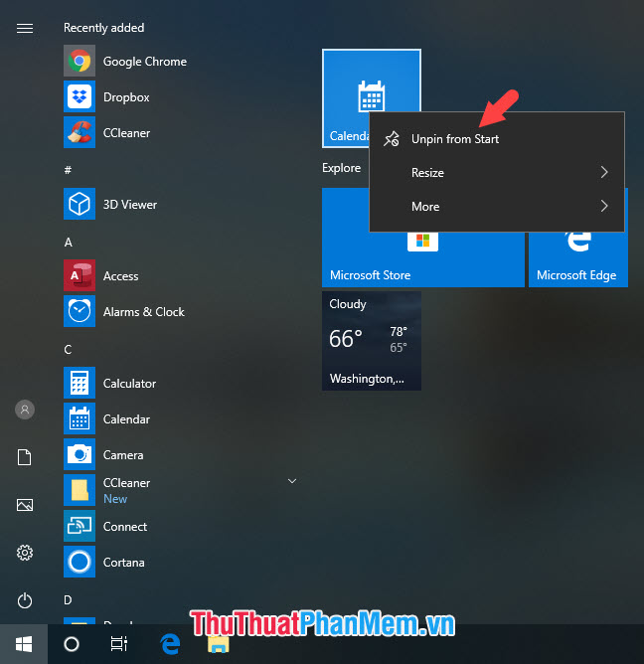
Task: Click the A letter header
Action: (69, 243)
